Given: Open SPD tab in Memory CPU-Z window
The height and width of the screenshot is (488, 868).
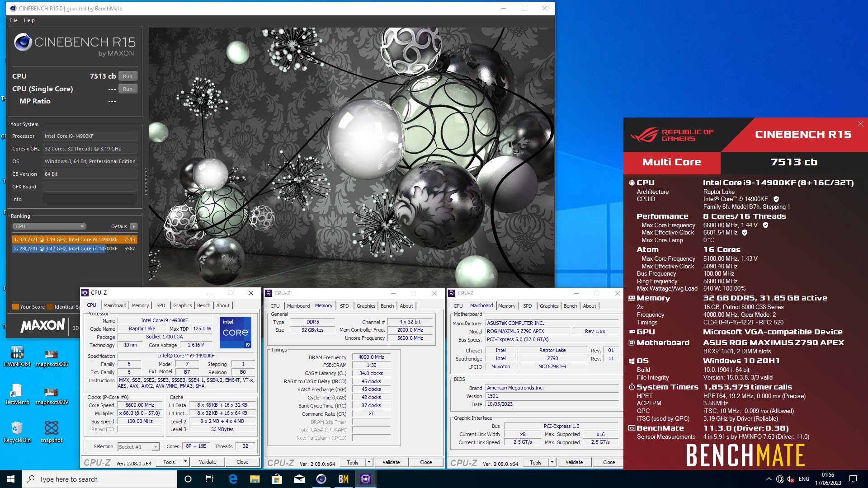Looking at the screenshot, I should tap(344, 306).
